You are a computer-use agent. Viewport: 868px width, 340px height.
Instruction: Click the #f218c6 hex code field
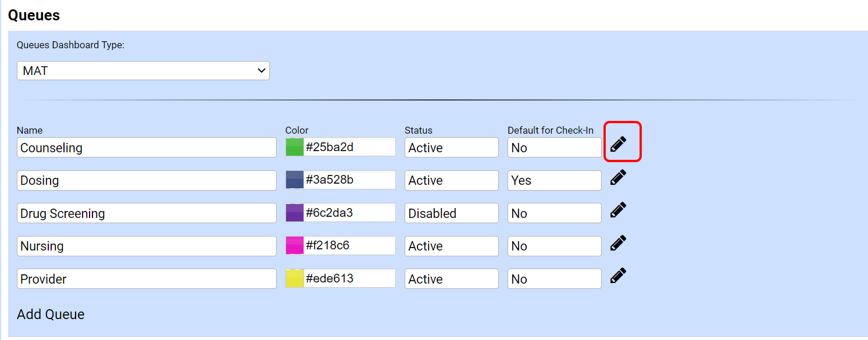tap(349, 246)
